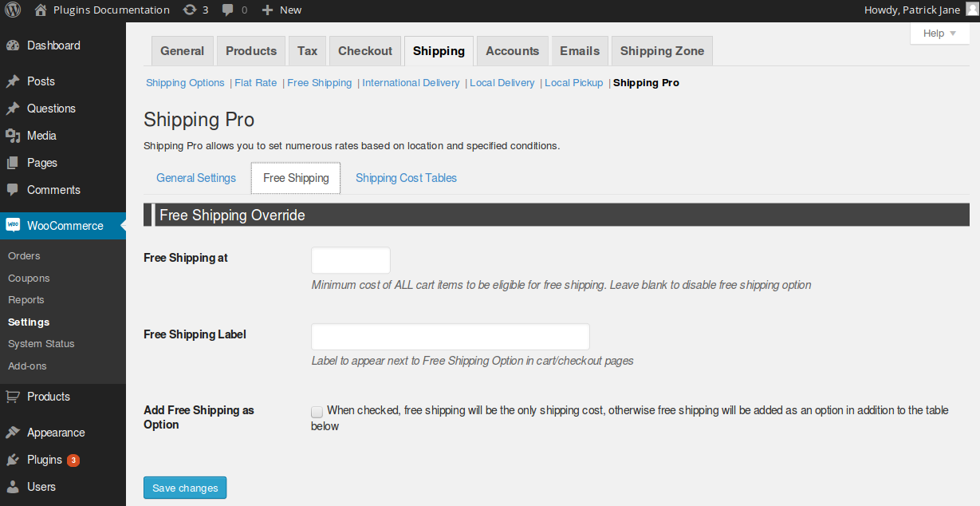Click the Plugins update count badge

click(x=73, y=461)
